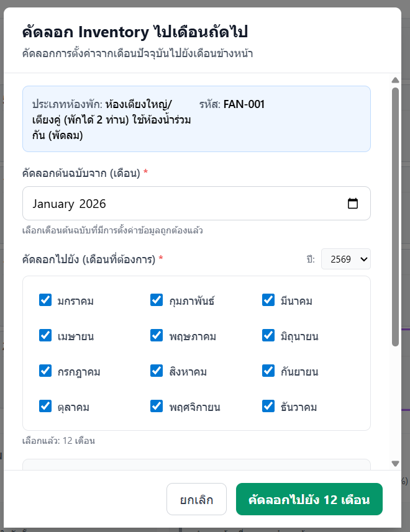
Task: Open the year 2569 dropdown
Action: (x=345, y=259)
